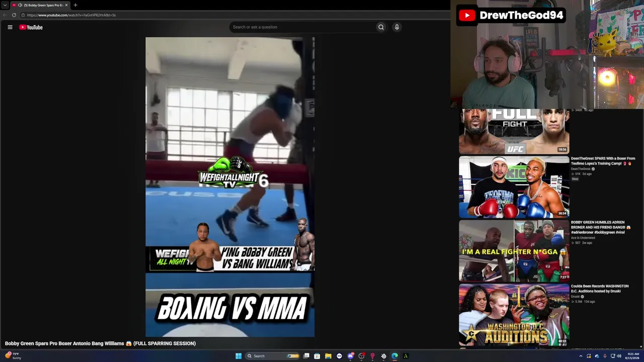Click the system tray microphone icon
This screenshot has height=362, width=644.
point(605,356)
